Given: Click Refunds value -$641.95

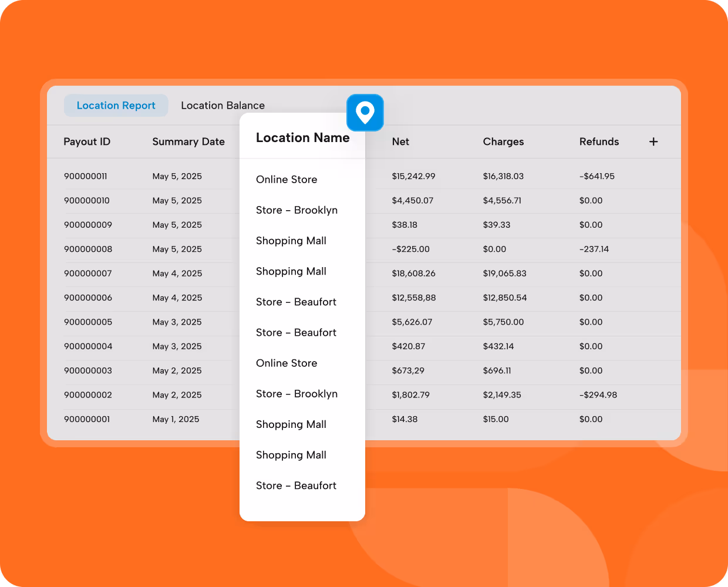Looking at the screenshot, I should point(596,176).
